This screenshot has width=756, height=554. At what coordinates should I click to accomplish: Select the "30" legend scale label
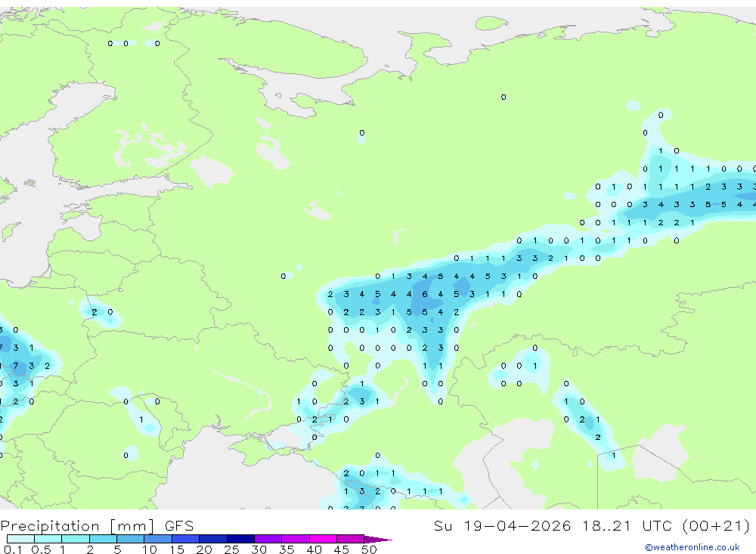coord(259,549)
